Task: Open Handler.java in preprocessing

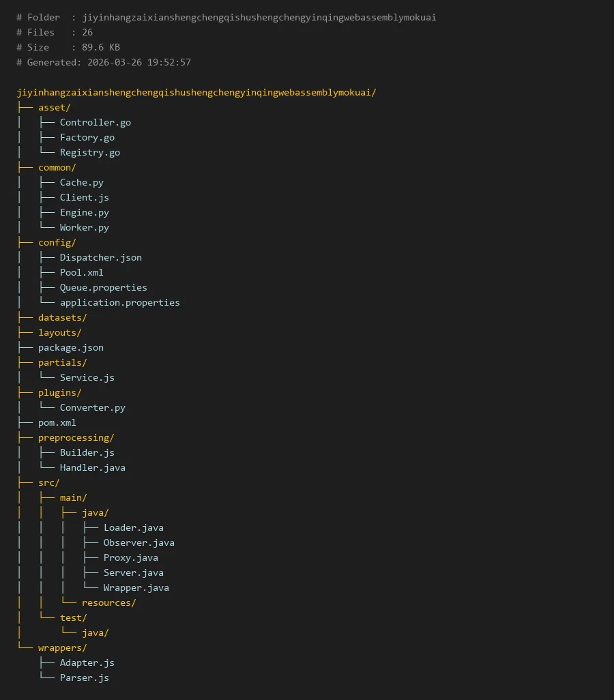Action: click(x=92, y=467)
